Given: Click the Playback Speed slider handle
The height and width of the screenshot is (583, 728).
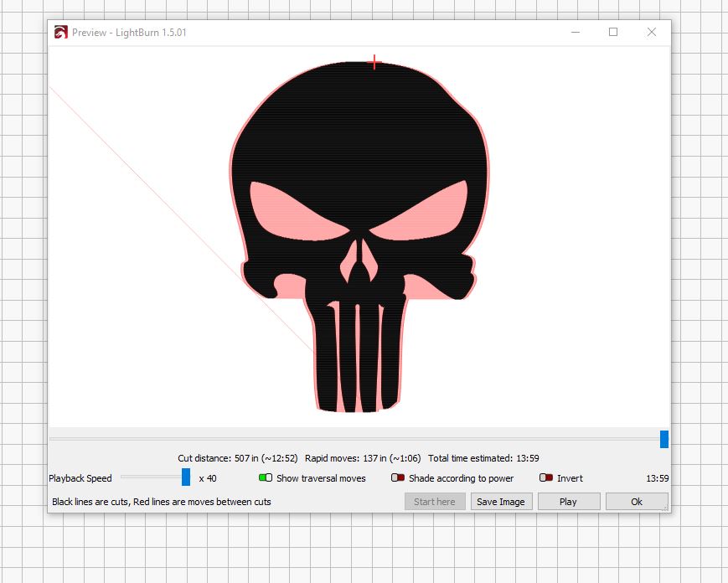Looking at the screenshot, I should coord(186,477).
